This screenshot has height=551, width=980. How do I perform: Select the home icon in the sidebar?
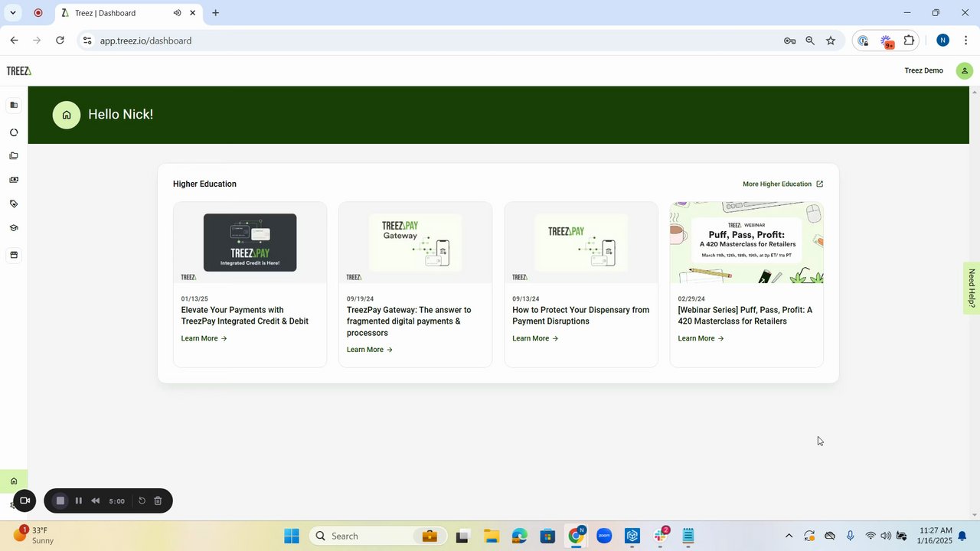pyautogui.click(x=14, y=481)
